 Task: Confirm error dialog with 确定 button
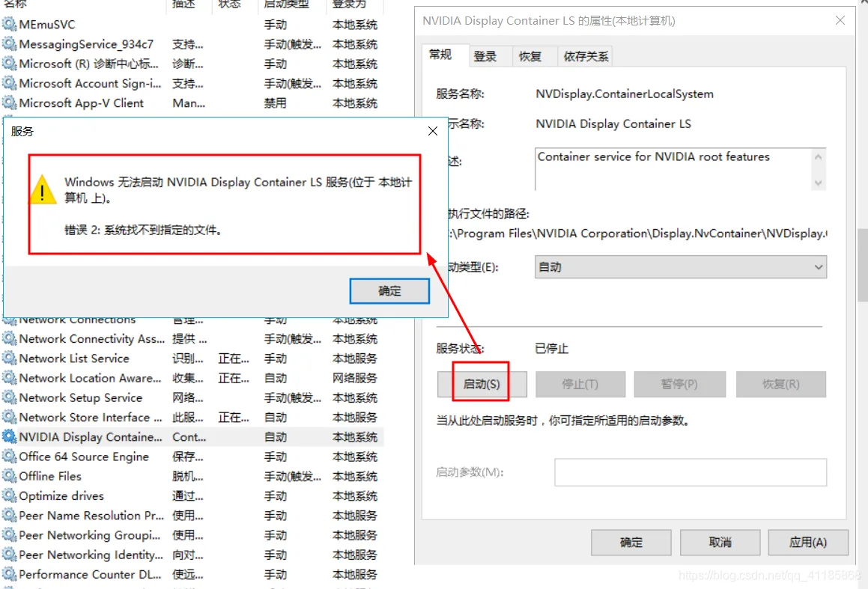(x=389, y=291)
